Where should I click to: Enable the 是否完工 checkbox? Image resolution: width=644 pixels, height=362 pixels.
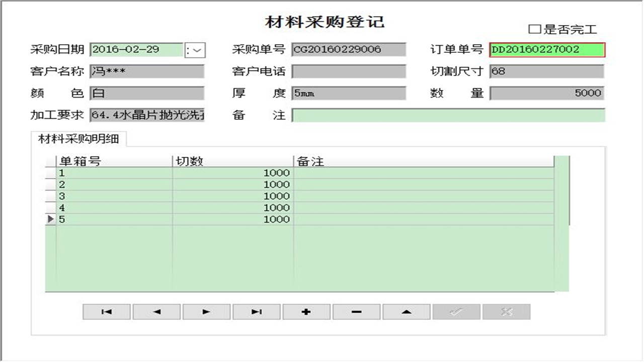[536, 29]
